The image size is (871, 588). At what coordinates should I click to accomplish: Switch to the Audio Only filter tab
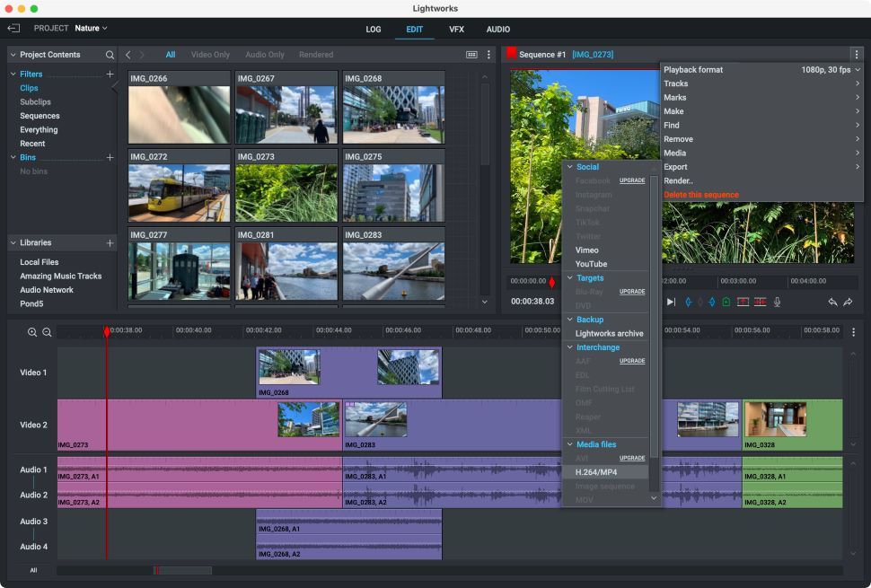(264, 54)
